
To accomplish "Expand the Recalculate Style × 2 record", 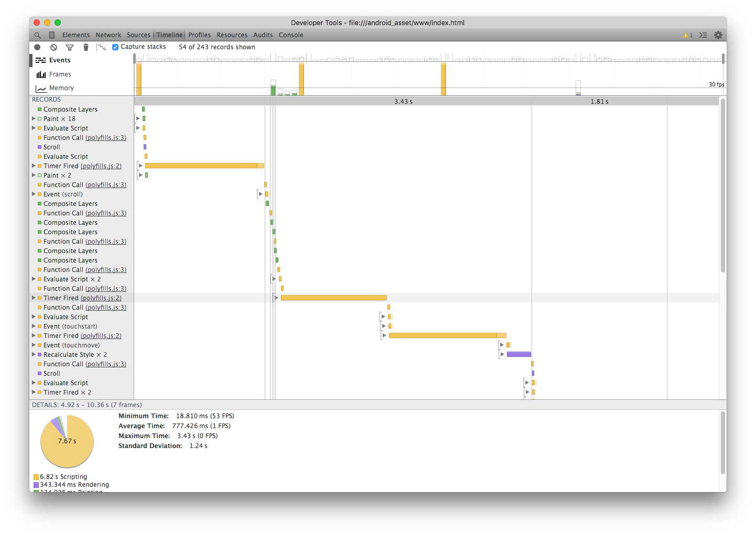I will coord(34,354).
